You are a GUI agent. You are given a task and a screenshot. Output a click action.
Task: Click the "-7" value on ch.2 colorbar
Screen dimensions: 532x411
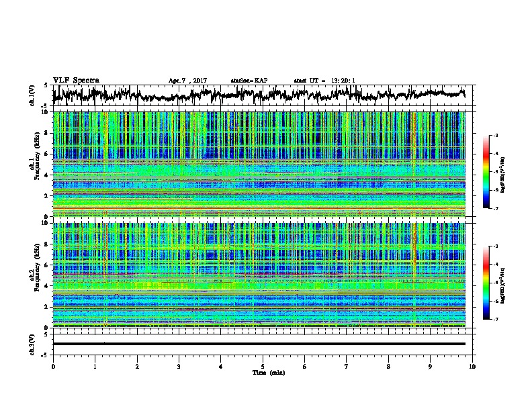click(495, 320)
